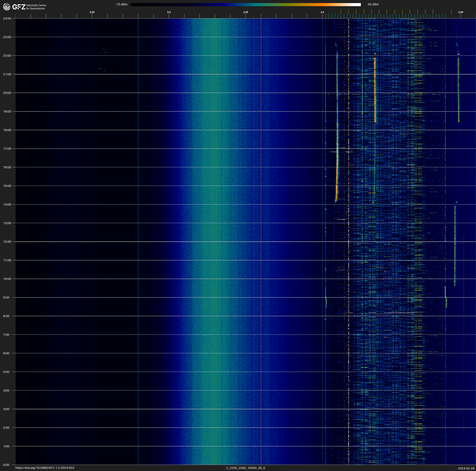
Task: Click the -55 dBm color scale label
Action: (373, 4)
